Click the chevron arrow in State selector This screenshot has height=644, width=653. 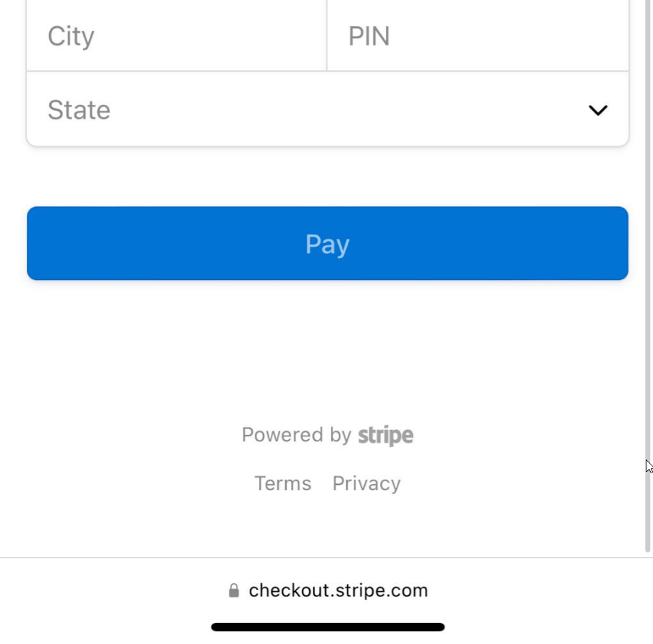coord(598,110)
